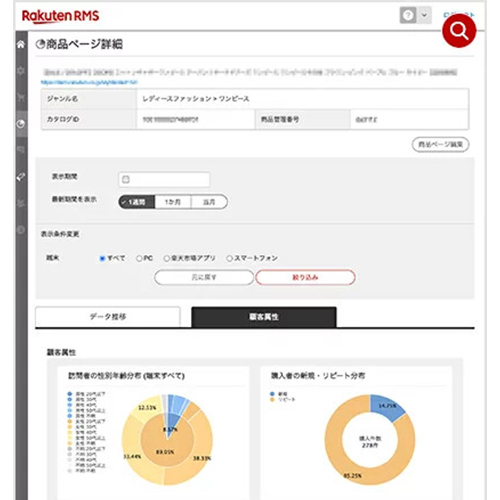
Task: Select the 楽天市場アプリ radio option
Action: point(167,258)
